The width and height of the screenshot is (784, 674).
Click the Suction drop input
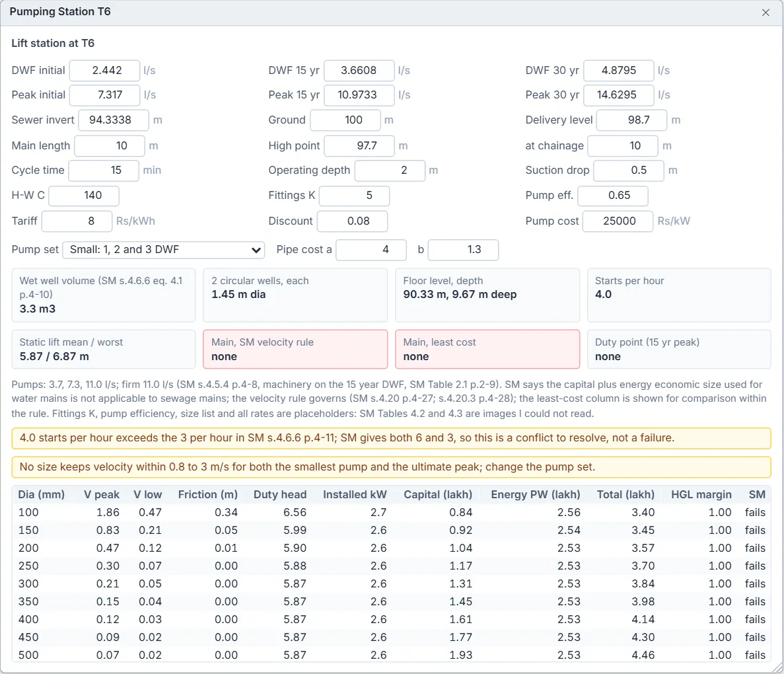[629, 170]
